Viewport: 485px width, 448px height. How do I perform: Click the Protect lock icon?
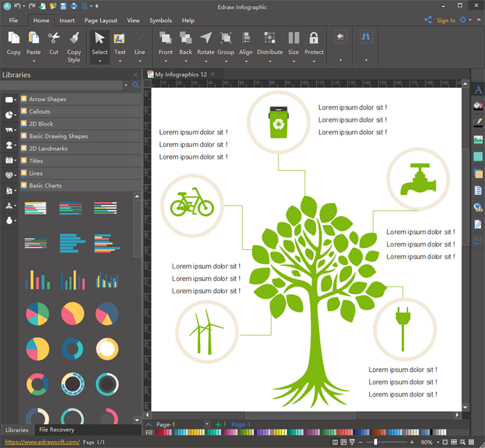tap(314, 38)
